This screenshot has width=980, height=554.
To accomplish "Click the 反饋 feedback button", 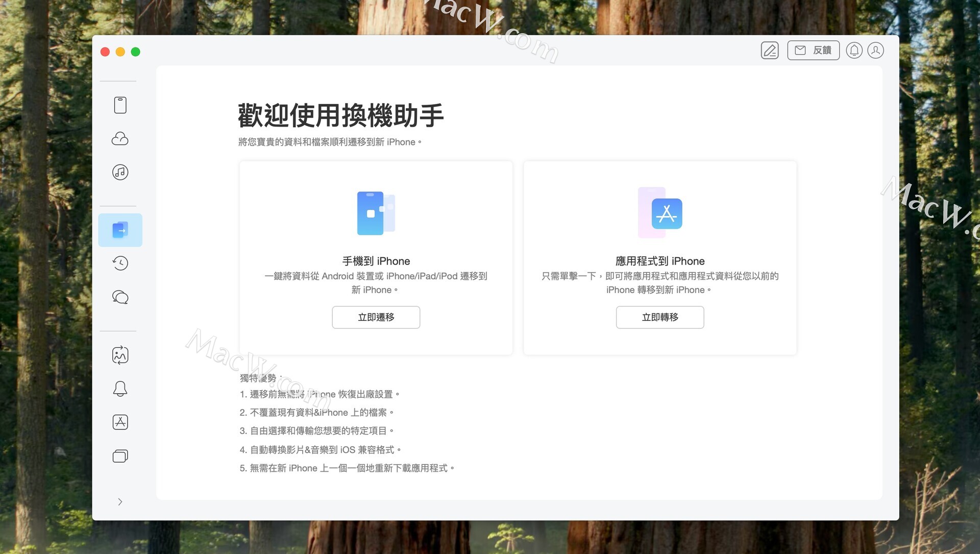I will click(x=814, y=51).
